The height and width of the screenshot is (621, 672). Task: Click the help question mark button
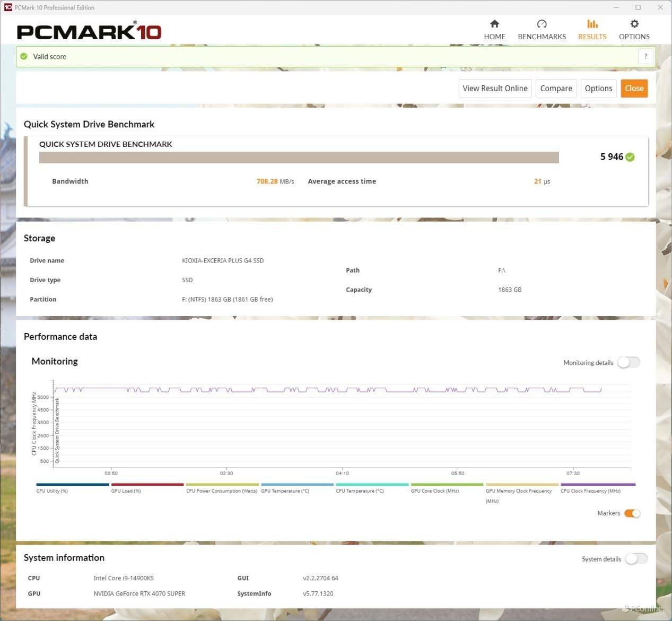[645, 56]
